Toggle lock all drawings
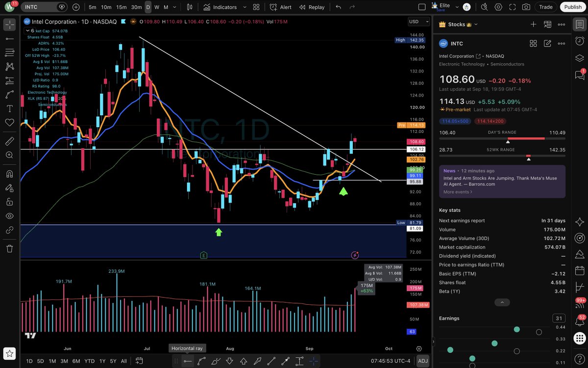This screenshot has width=588, height=368. (x=9, y=202)
